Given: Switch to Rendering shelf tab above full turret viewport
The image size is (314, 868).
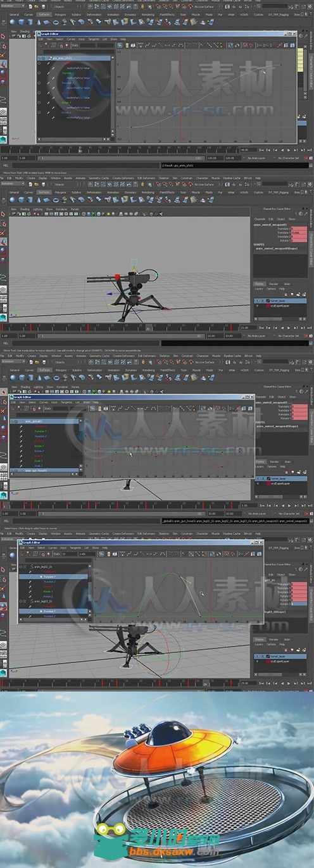Looking at the screenshot, I should (148, 192).
